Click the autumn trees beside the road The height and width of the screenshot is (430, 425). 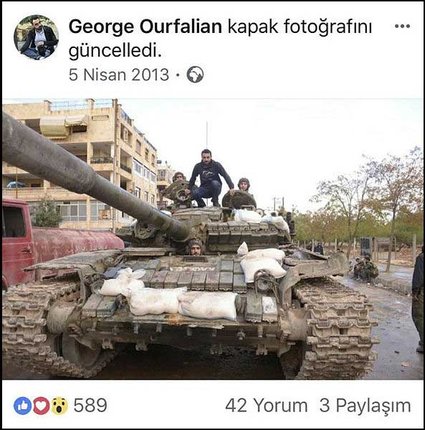367,203
